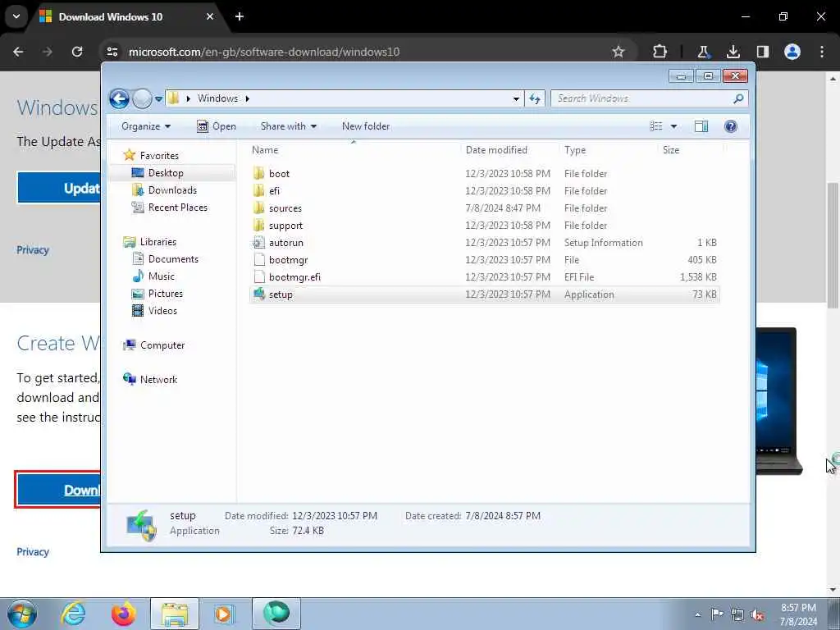Show hidden tray icons arrow
This screenshot has height=630, width=840.
coord(697,614)
